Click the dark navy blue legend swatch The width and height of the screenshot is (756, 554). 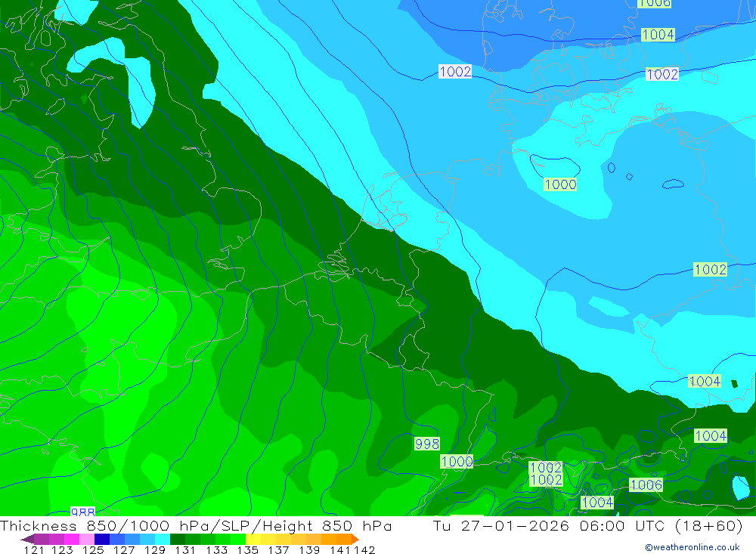pyautogui.click(x=102, y=539)
